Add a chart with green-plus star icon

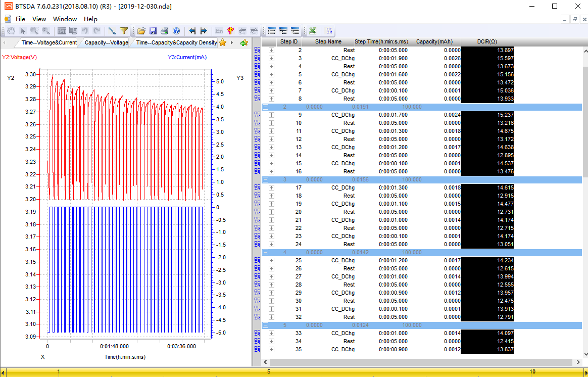pos(244,43)
